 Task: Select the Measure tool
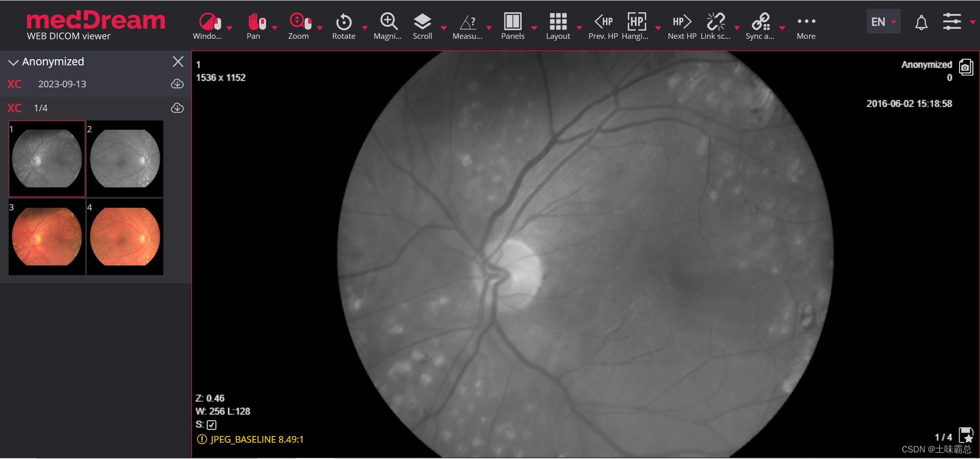point(468,26)
